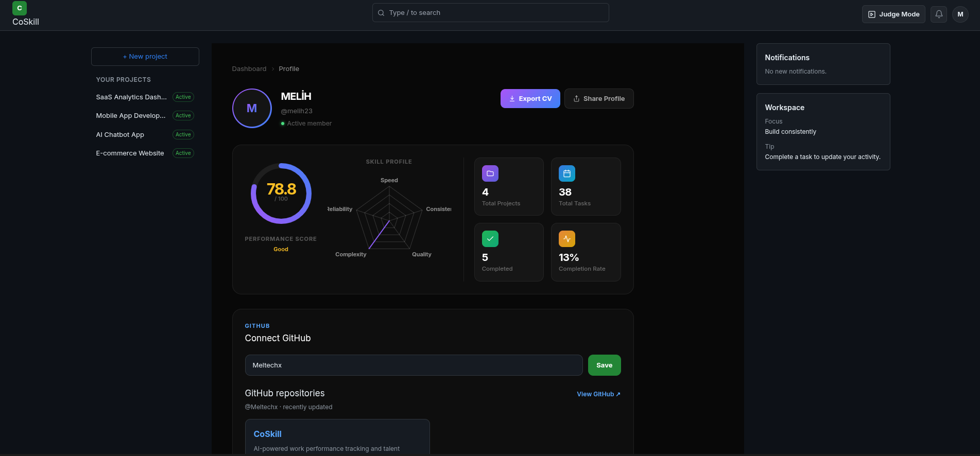
Task: Open the notifications bell icon
Action: [x=939, y=14]
